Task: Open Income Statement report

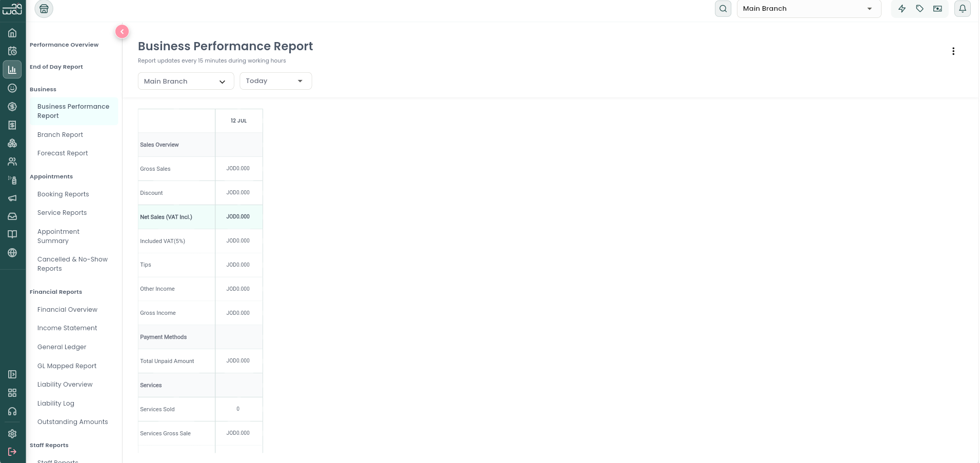Action: pyautogui.click(x=67, y=328)
